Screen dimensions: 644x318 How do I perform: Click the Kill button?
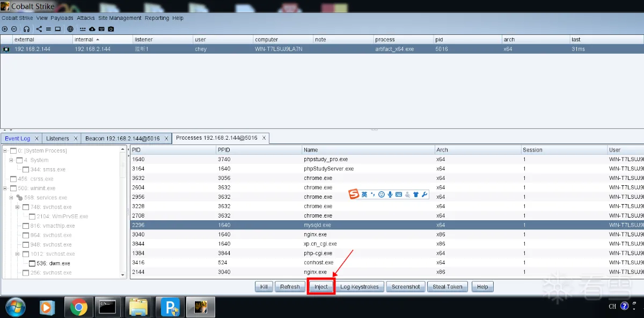pyautogui.click(x=264, y=287)
